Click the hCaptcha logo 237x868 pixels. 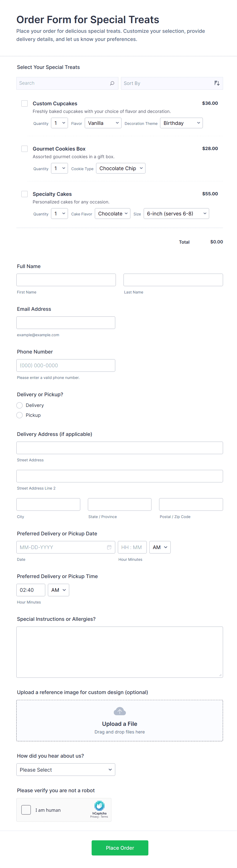pyautogui.click(x=99, y=806)
